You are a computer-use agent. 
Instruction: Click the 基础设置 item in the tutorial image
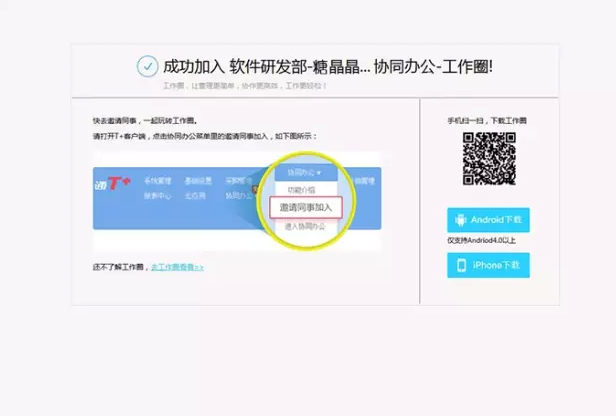point(198,181)
